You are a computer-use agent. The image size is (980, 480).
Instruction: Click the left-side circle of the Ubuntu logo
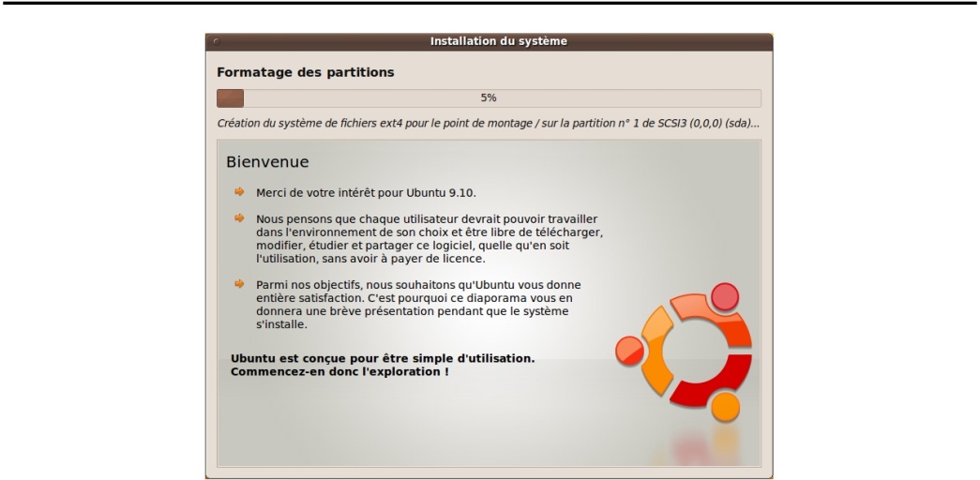630,352
